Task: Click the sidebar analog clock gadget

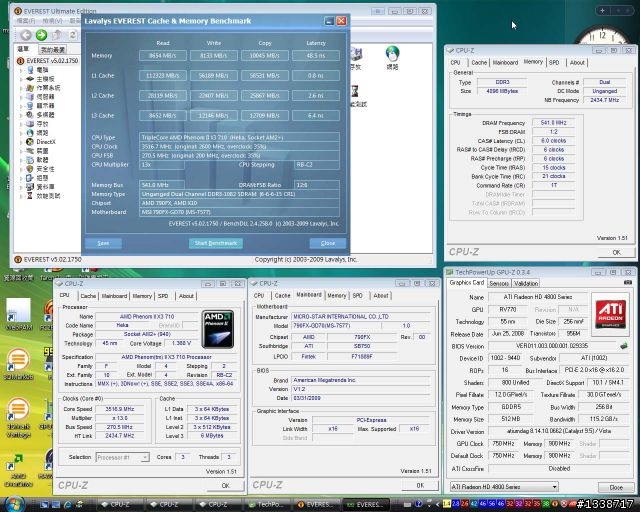Action: click(603, 36)
